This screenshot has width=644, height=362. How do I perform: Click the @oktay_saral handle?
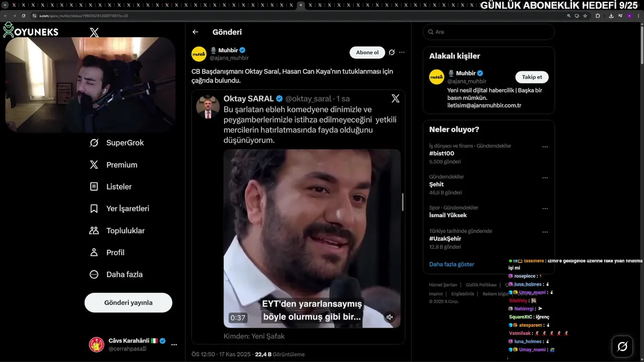pyautogui.click(x=308, y=99)
